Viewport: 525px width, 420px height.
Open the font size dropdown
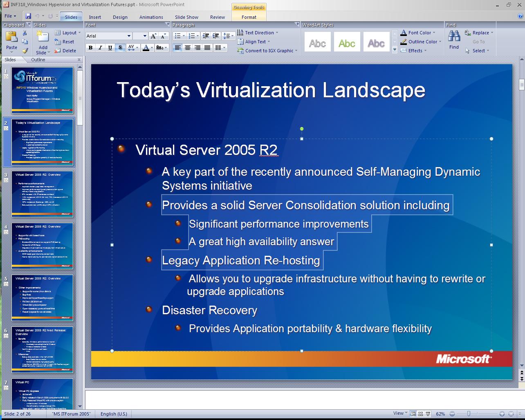coord(145,36)
